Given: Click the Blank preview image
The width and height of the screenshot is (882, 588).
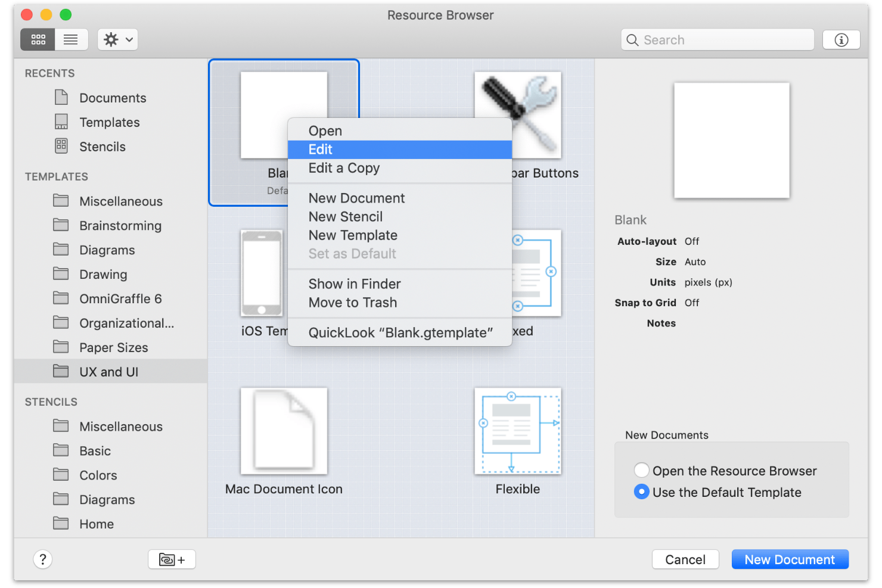Looking at the screenshot, I should tap(732, 141).
